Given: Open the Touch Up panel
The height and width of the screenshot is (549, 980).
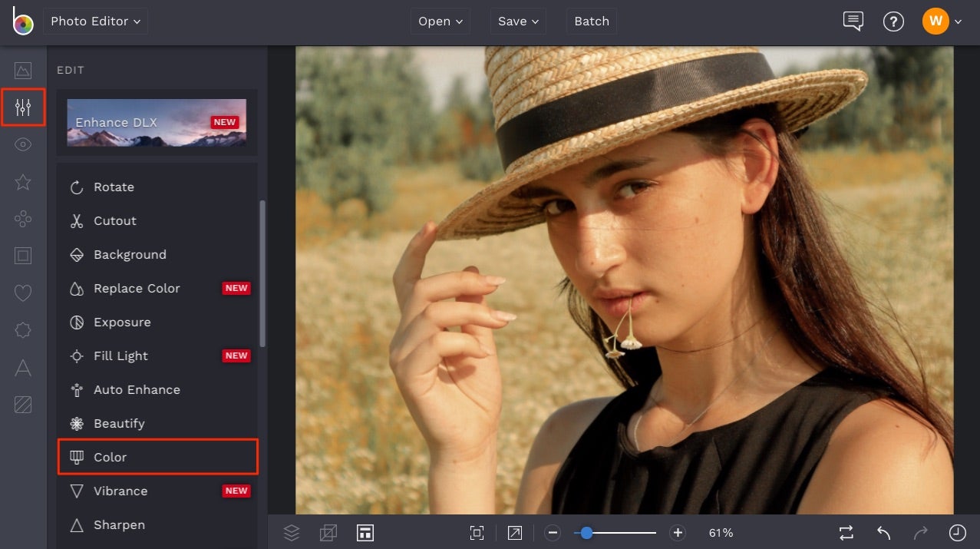Looking at the screenshot, I should 23,144.
